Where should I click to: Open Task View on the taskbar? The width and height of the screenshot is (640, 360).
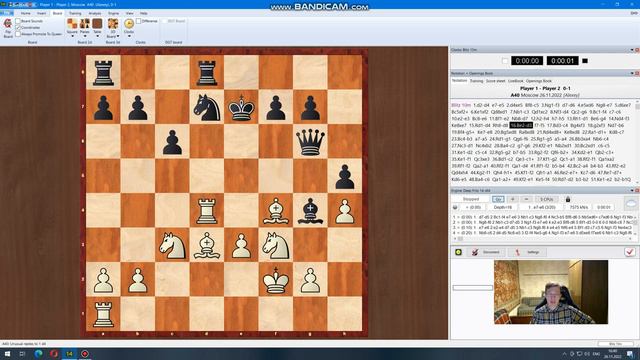pos(22,354)
